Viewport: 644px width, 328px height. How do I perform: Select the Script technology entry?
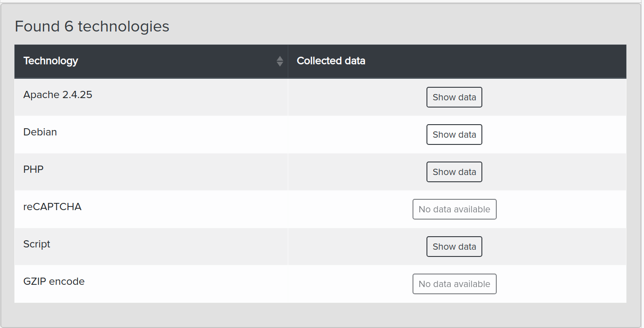[36, 244]
